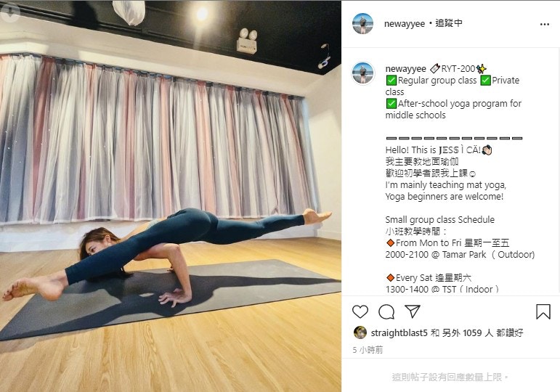
Task: Click the newayyee profile picture in header
Action: coord(362,23)
